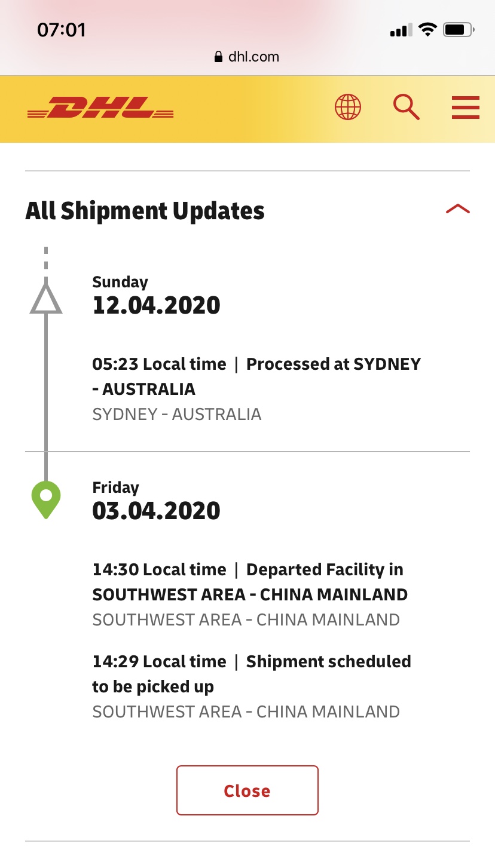Select the Departed Facility update text
495x868 pixels.
[250, 582]
